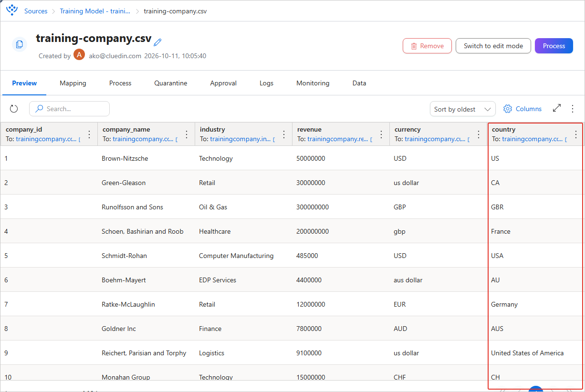Switch to the Preview tab
This screenshot has width=585, height=392.
click(24, 83)
